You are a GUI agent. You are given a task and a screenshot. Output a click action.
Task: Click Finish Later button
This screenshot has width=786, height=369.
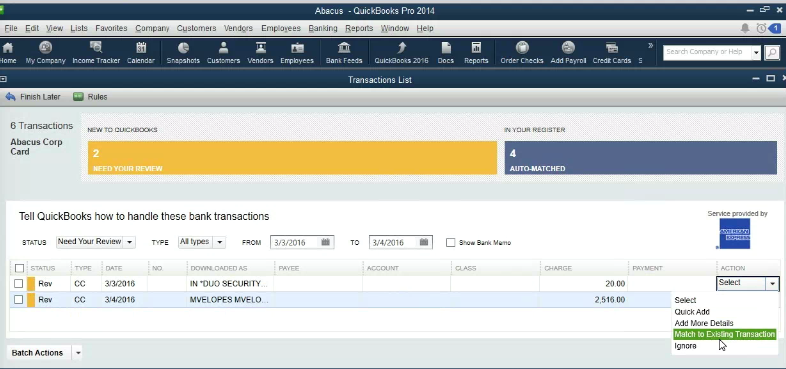[x=33, y=97]
